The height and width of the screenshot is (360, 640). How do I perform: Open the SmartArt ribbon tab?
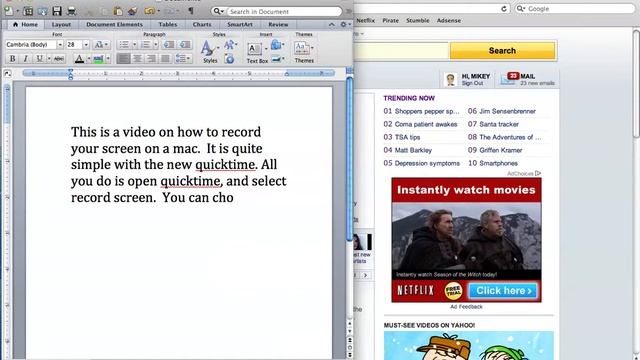pos(240,24)
